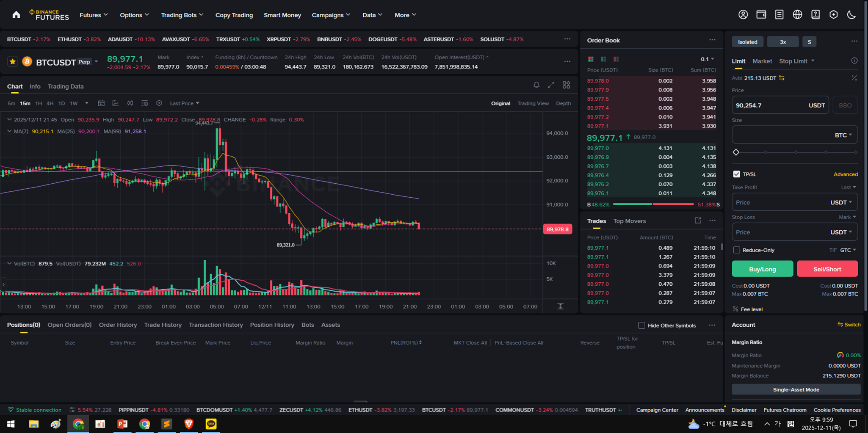Open the Fee level icon
868x433 pixels.
point(735,309)
